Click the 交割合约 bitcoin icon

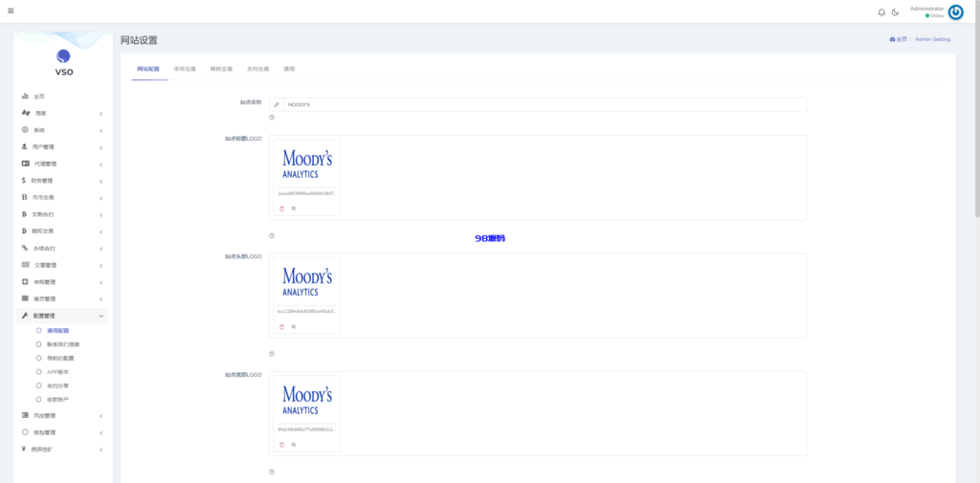pos(24,213)
